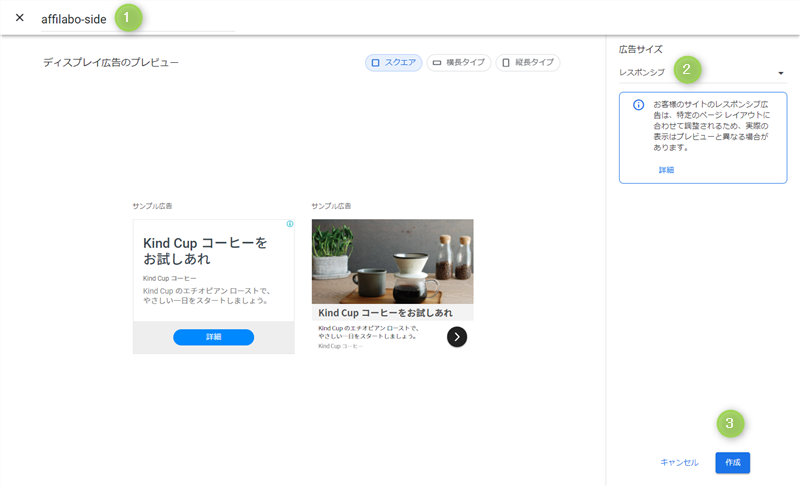This screenshot has height=486, width=800.
Task: Click the キャンセル button
Action: (679, 463)
